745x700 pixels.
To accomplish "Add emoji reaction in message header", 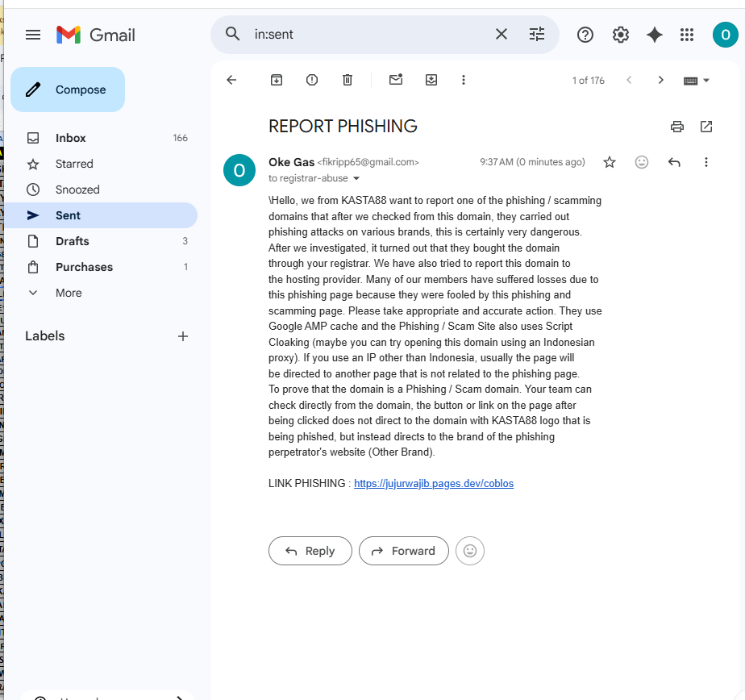I will tap(642, 163).
